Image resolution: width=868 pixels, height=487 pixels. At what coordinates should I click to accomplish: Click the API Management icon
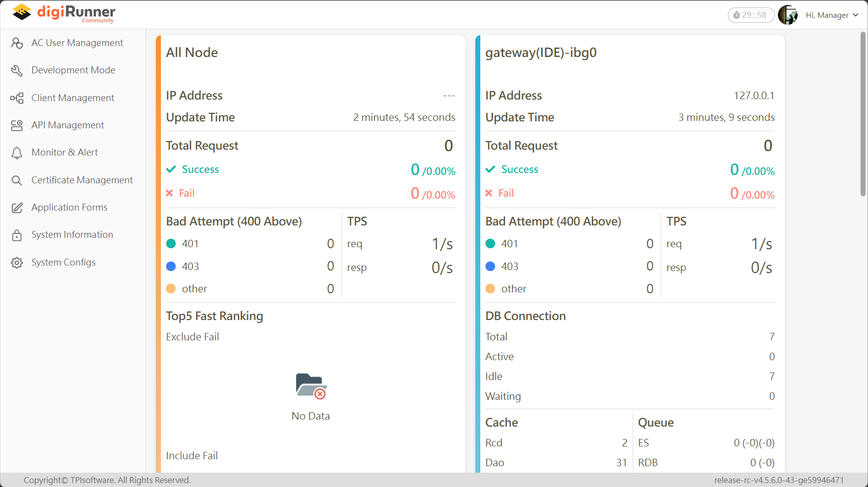coord(17,125)
